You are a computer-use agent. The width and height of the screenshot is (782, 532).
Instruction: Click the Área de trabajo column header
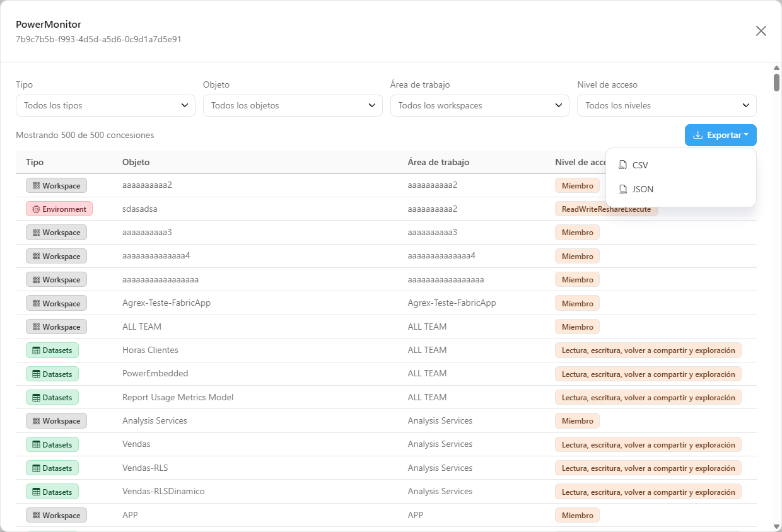pos(438,162)
